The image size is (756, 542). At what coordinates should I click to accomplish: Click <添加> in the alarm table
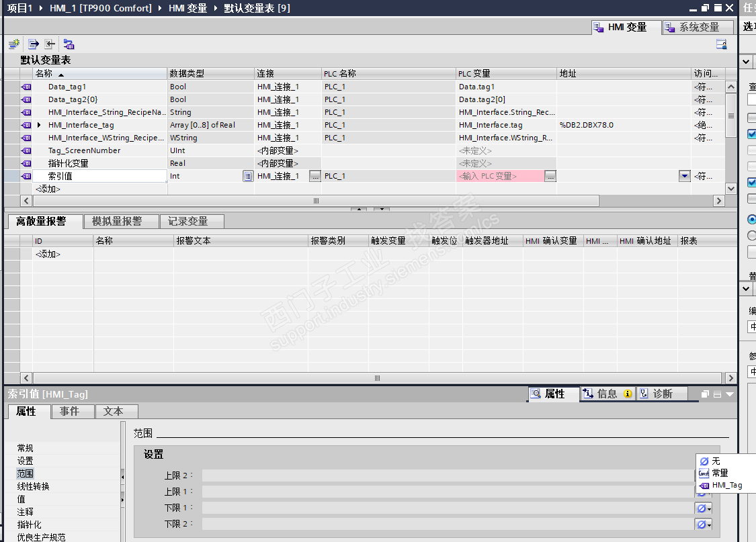point(48,254)
